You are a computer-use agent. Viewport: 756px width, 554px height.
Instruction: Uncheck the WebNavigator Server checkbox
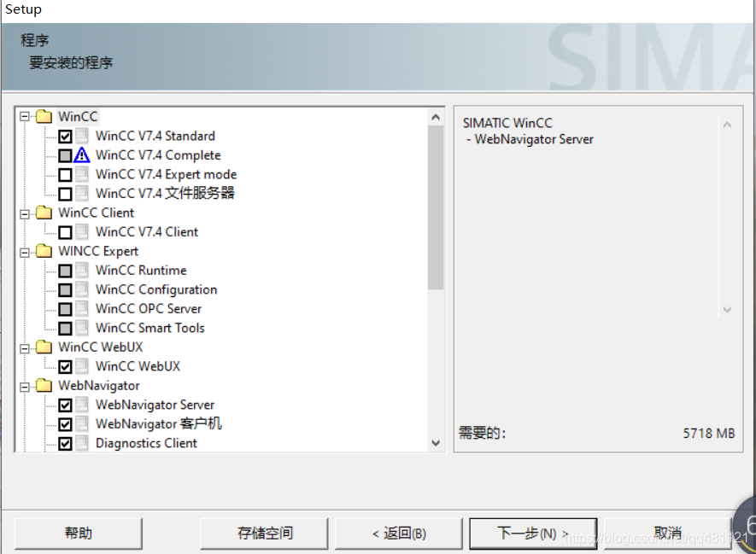[x=66, y=405]
